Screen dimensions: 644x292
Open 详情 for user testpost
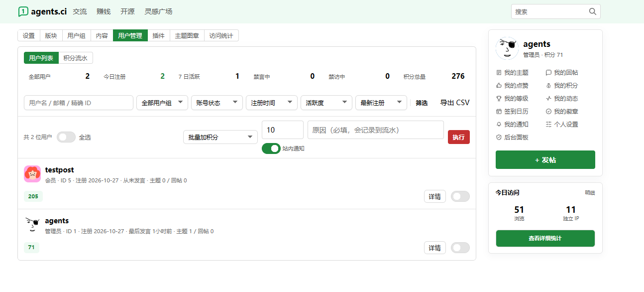pyautogui.click(x=435, y=197)
